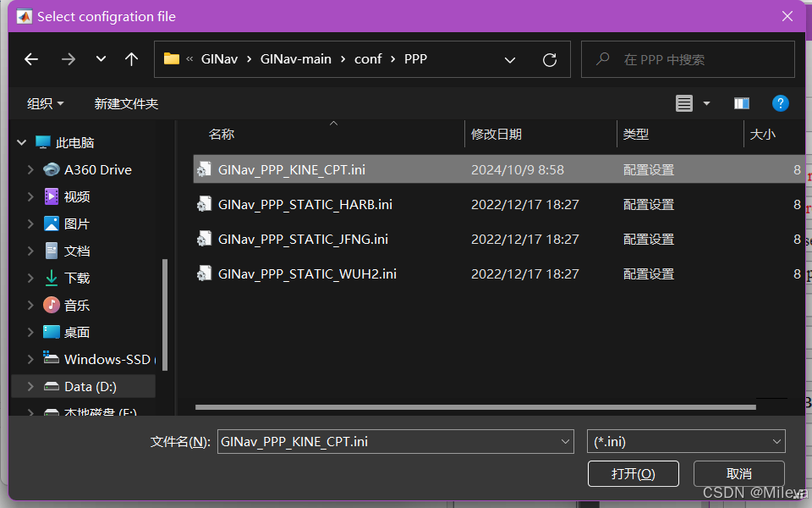The width and height of the screenshot is (812, 508).
Task: Click the ini icon of GINav_PPP_STATIC_JFNG.ini
Action: click(204, 239)
